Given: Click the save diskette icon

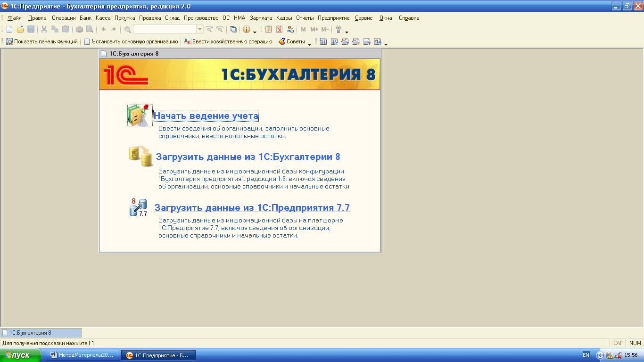Looking at the screenshot, I should point(31,29).
